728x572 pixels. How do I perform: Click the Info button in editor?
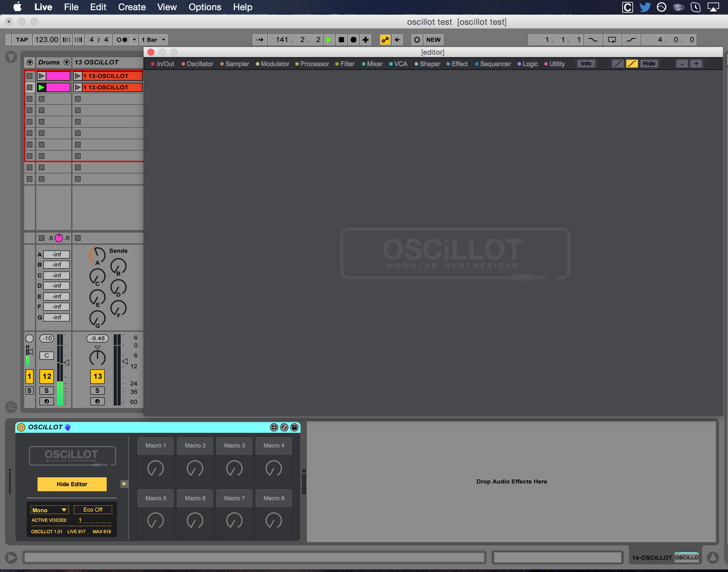pyautogui.click(x=586, y=64)
